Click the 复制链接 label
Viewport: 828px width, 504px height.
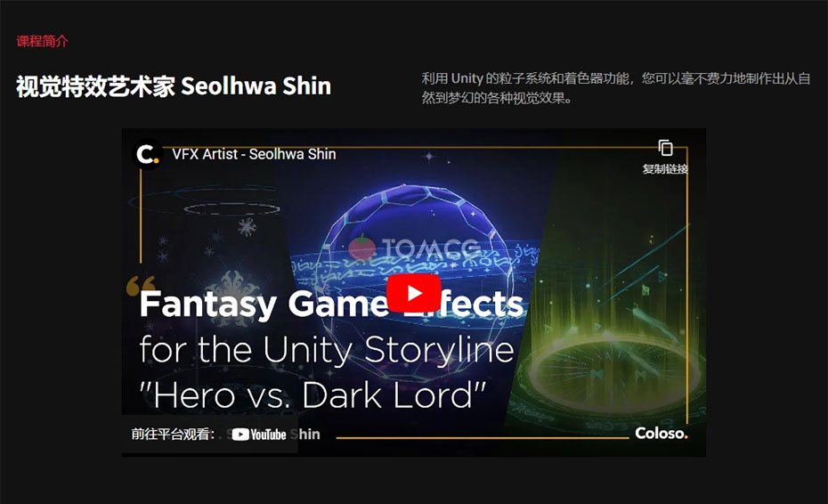coord(665,169)
